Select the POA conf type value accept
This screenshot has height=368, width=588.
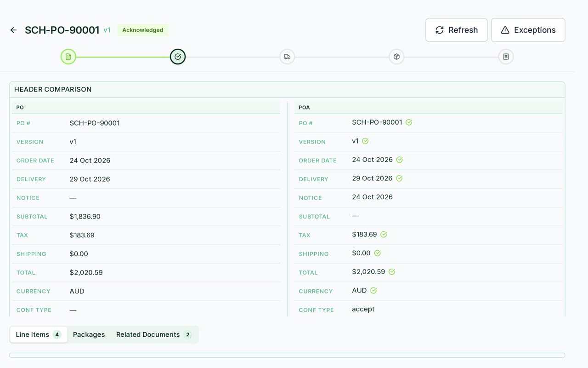pyautogui.click(x=363, y=309)
